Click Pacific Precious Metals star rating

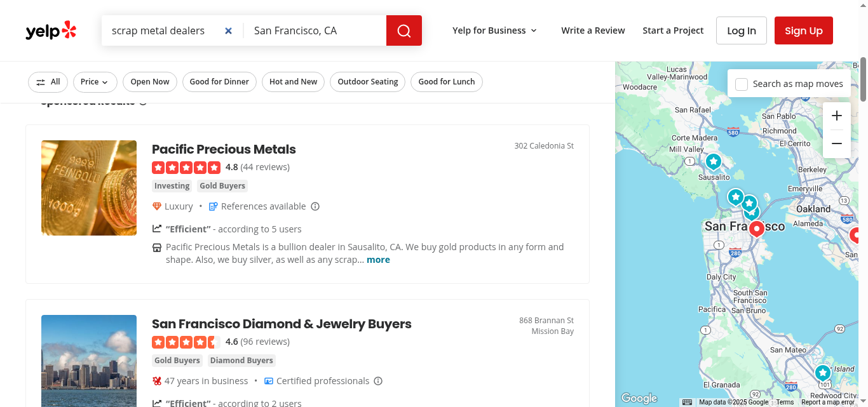click(186, 168)
